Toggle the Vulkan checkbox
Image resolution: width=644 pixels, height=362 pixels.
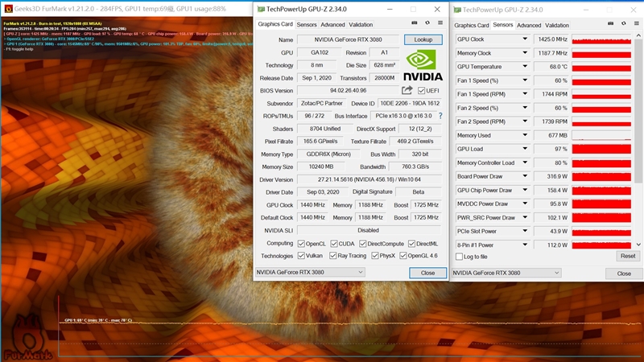301,255
